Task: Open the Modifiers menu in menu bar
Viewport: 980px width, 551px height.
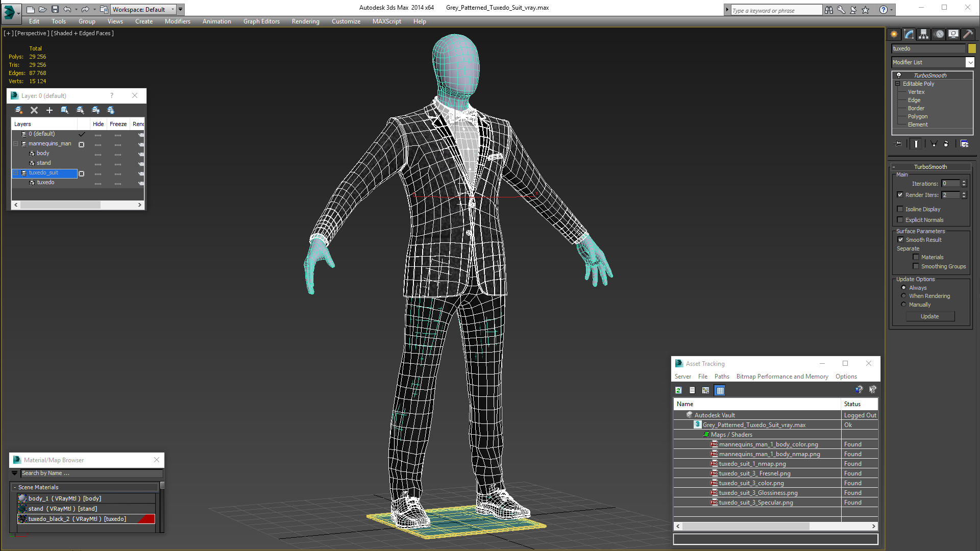Action: click(x=178, y=21)
